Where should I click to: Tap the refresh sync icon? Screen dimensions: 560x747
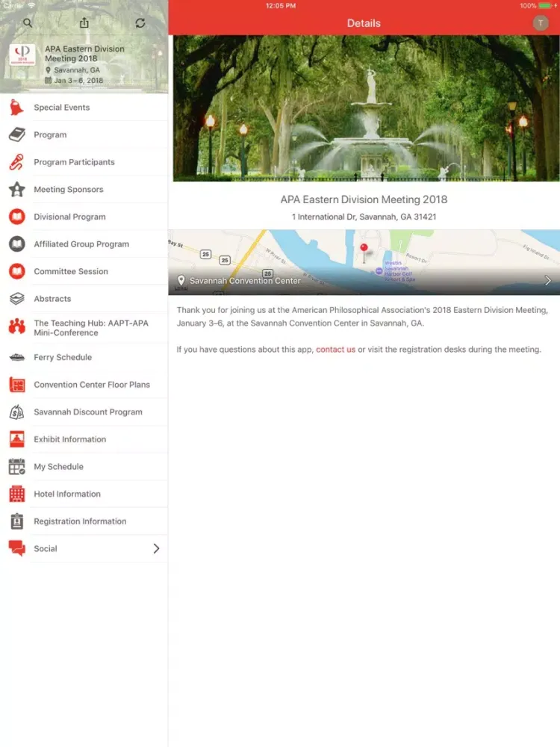point(140,23)
